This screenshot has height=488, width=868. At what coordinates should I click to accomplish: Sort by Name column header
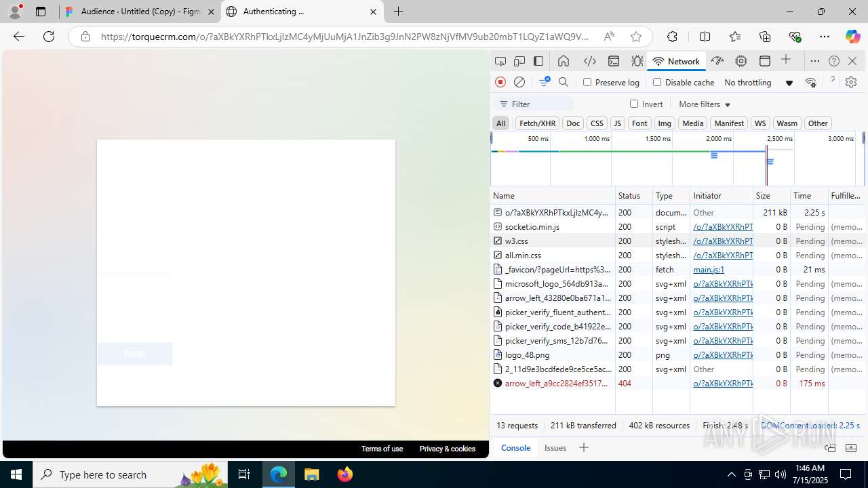[x=553, y=195]
